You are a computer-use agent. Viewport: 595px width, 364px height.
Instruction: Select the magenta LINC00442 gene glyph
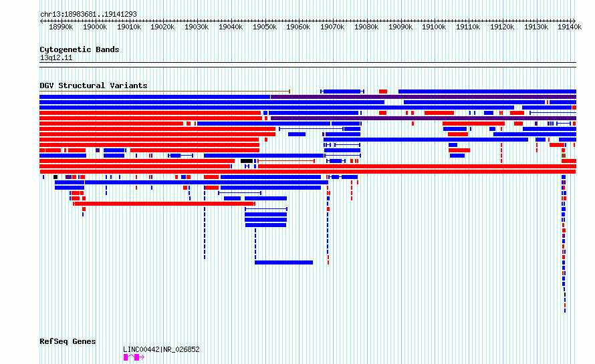coord(134,357)
